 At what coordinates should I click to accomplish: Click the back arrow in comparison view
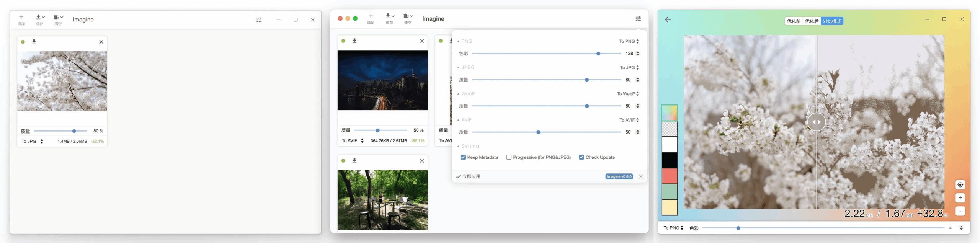[668, 20]
